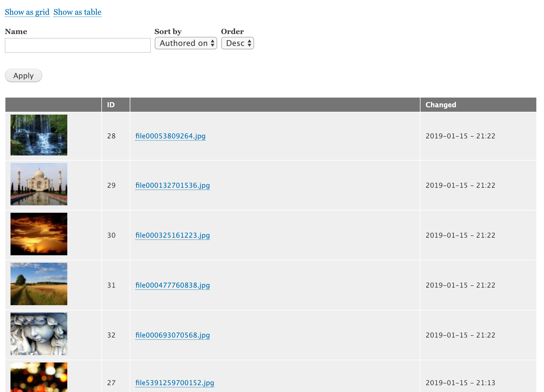Select the sunset sky thumbnail
Image resolution: width=544 pixels, height=392 pixels.
(39, 234)
